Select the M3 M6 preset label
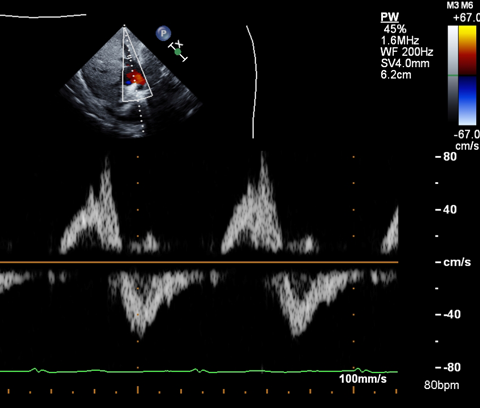480x408 pixels. [x=460, y=5]
